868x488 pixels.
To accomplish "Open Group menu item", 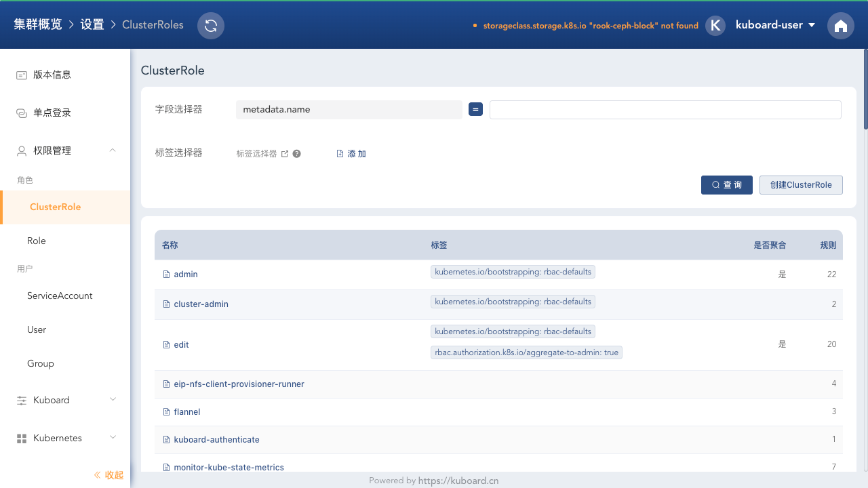I will point(65,364).
